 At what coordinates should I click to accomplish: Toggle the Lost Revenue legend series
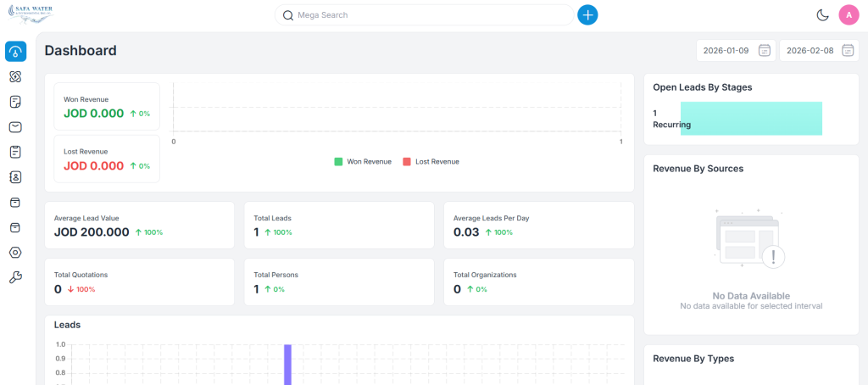[431, 161]
